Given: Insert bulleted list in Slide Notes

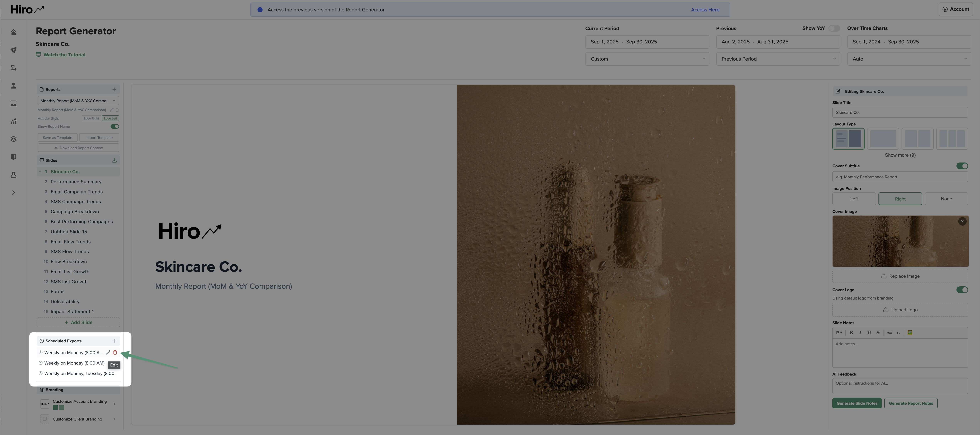Looking at the screenshot, I should 889,333.
